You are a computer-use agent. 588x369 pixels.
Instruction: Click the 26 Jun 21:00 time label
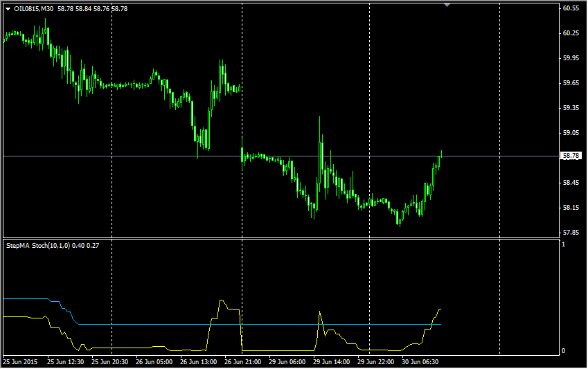242,362
